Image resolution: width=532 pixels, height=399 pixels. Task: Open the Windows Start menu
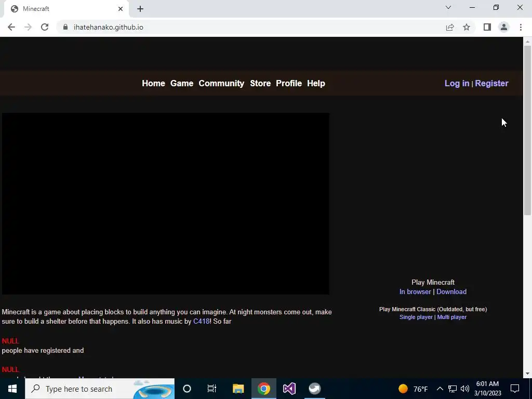click(12, 389)
